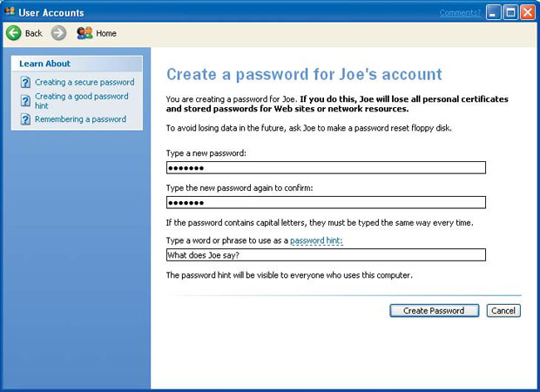Click question mark icon beside secure password topic
Image resolution: width=540 pixels, height=392 pixels.
(26, 83)
